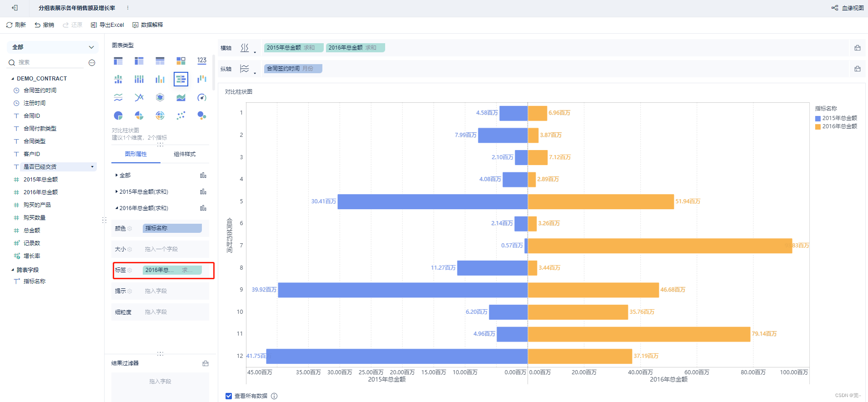Select the 合同付款类型 field
The width and height of the screenshot is (868, 402).
(x=40, y=129)
